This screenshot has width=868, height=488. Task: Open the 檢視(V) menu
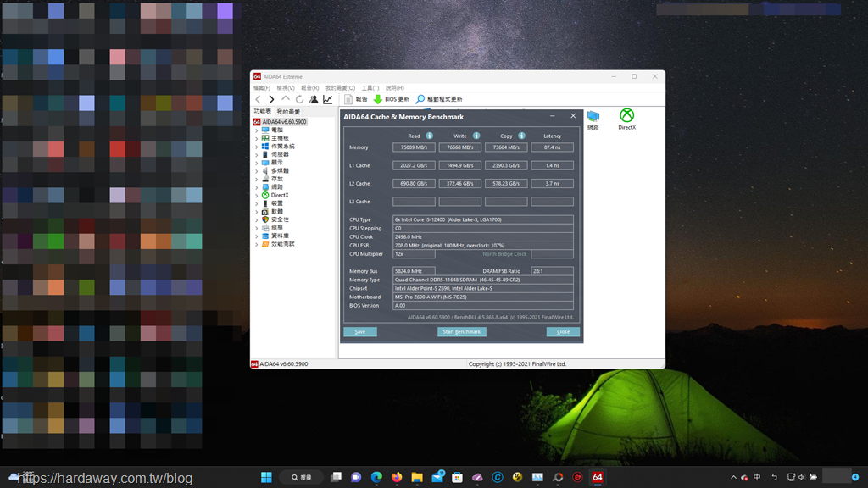(286, 88)
